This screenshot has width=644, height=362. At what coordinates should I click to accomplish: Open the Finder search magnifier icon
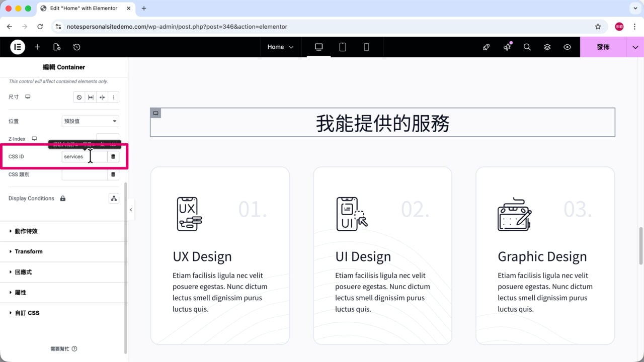pyautogui.click(x=527, y=47)
